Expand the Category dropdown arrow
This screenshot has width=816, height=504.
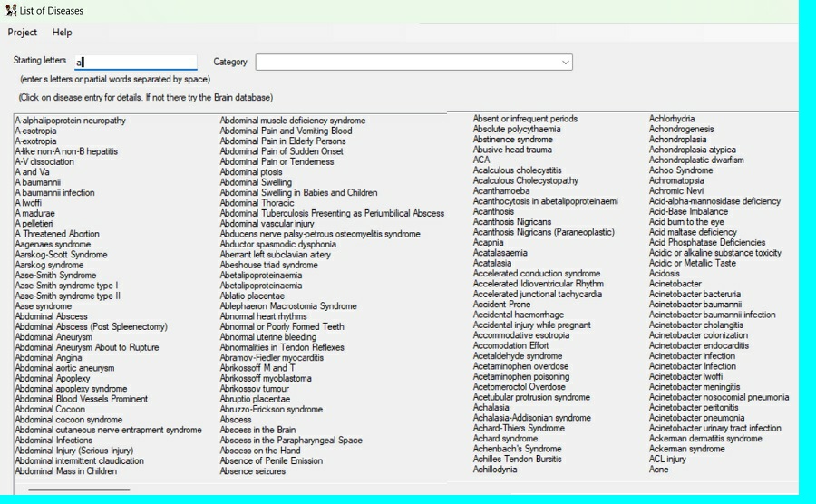[x=565, y=63]
